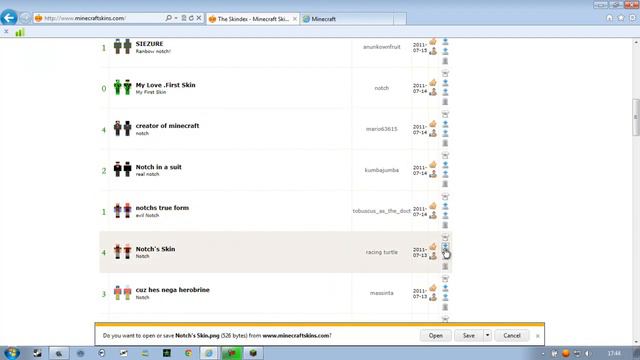640x360 pixels.
Task: Dismiss the download notification bar
Action: [538, 336]
